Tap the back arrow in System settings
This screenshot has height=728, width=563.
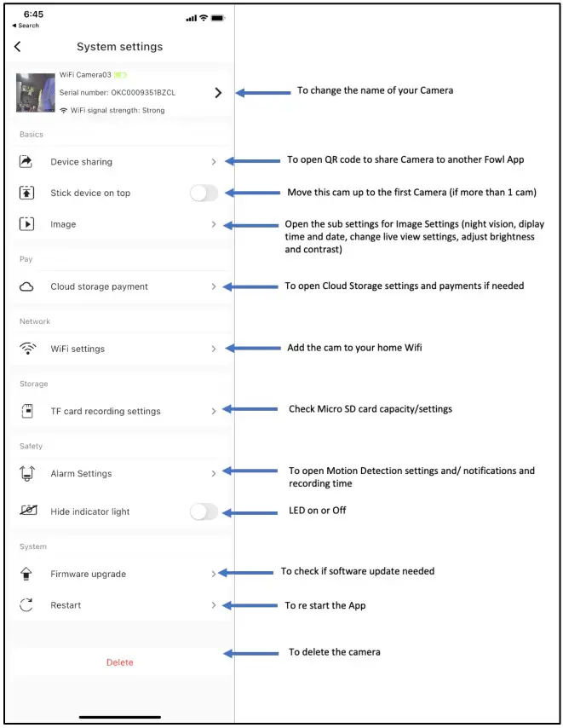pyautogui.click(x=18, y=47)
